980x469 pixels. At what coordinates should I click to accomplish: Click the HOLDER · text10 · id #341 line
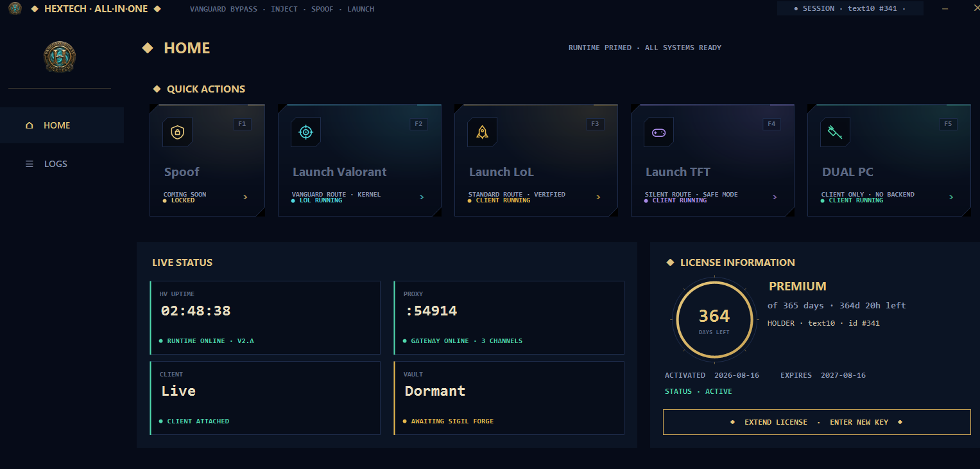823,323
